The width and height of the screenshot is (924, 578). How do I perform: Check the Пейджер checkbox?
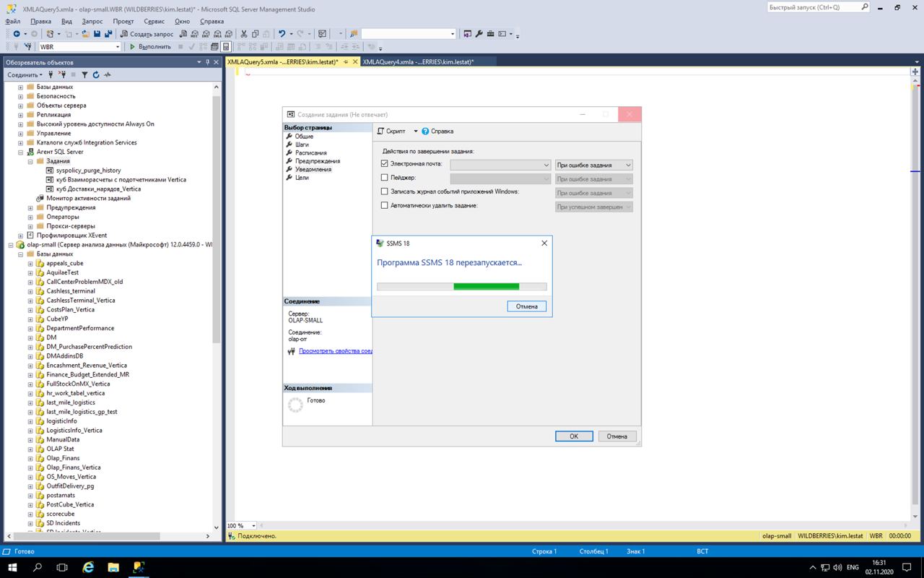384,178
